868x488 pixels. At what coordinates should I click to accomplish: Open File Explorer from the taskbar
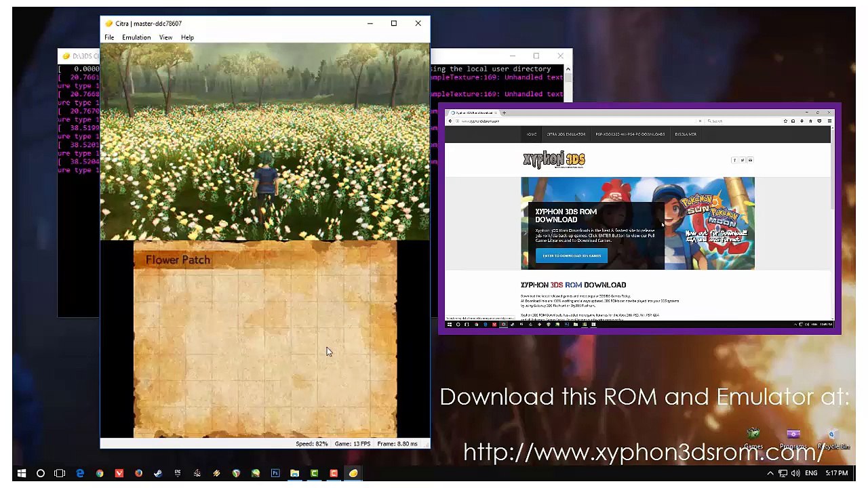coord(295,473)
